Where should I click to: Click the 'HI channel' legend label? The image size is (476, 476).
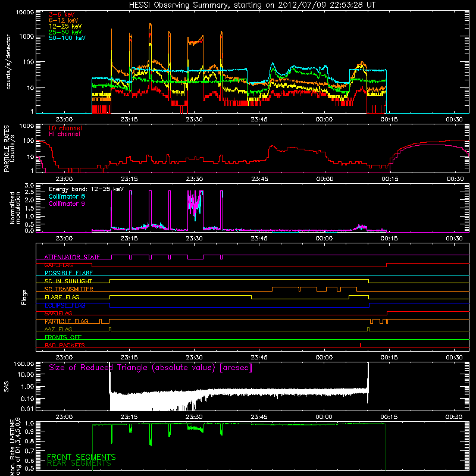coord(64,134)
